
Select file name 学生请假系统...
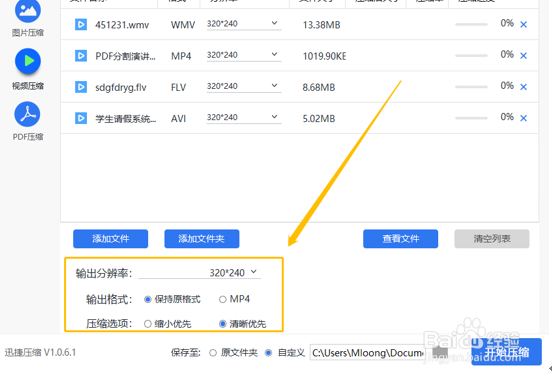coord(126,119)
